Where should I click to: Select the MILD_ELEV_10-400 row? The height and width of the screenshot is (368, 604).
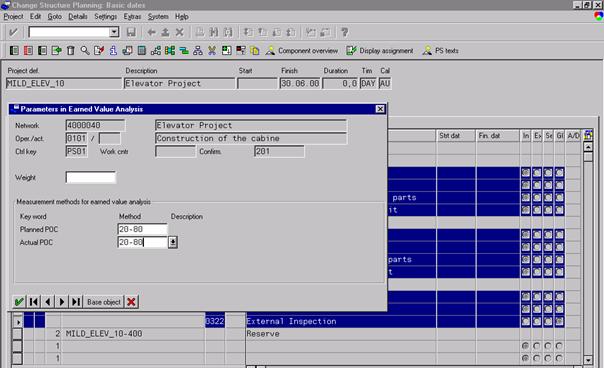point(104,334)
